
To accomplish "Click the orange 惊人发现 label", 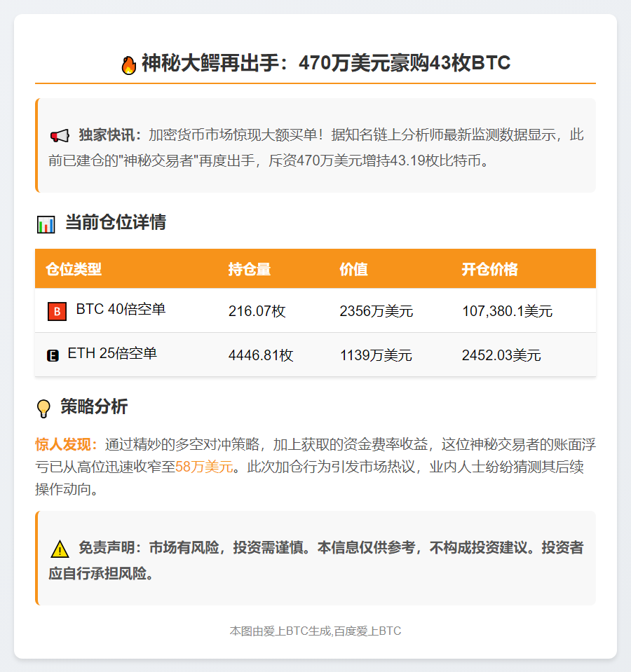I will click(x=67, y=444).
